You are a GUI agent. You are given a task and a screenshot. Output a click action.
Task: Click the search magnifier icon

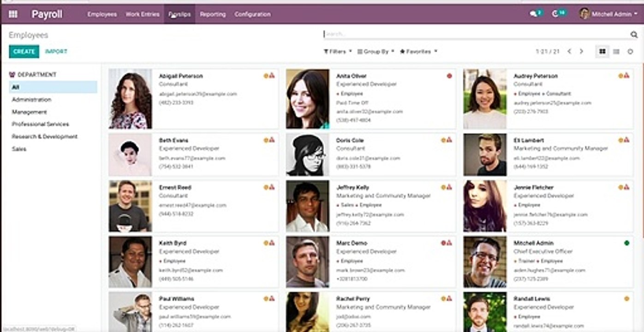(x=634, y=35)
